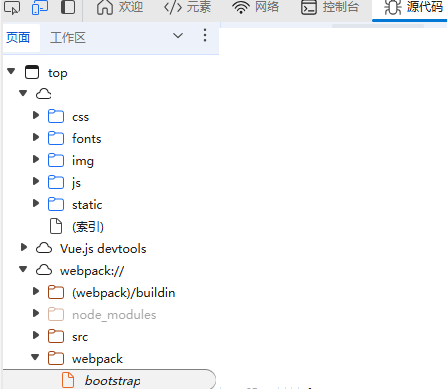The height and width of the screenshot is (389, 447).
Task: Expand the node_modules folder arrow
Action: click(36, 313)
